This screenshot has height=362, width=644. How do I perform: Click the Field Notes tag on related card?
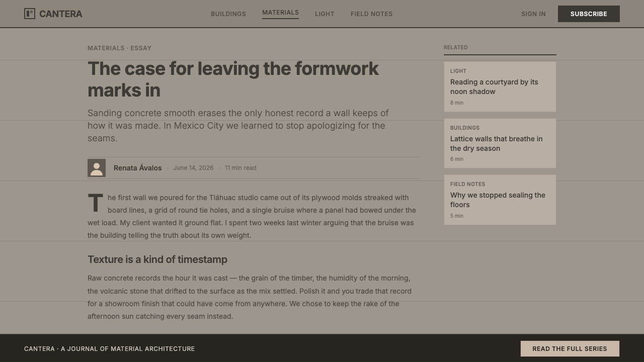click(x=467, y=184)
